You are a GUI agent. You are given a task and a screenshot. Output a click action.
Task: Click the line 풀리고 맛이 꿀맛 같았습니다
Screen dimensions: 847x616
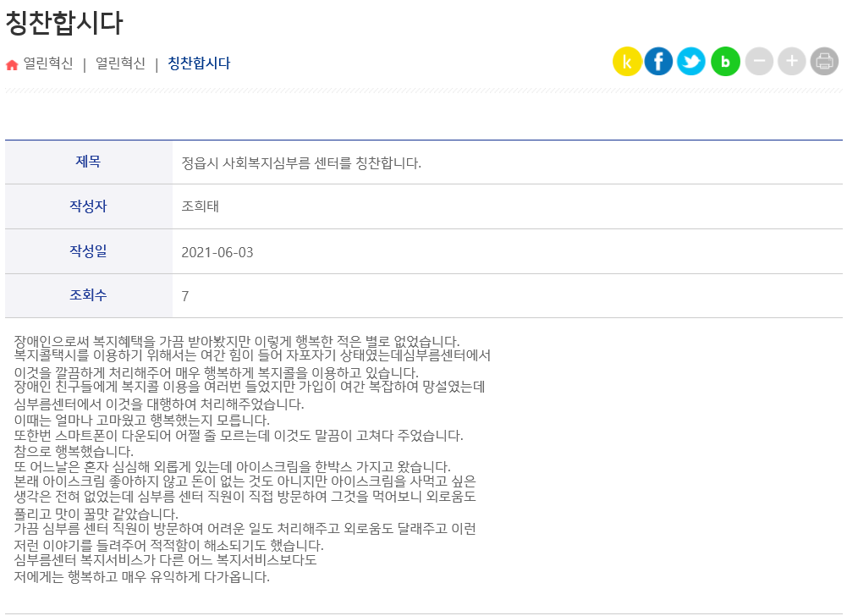[96, 514]
